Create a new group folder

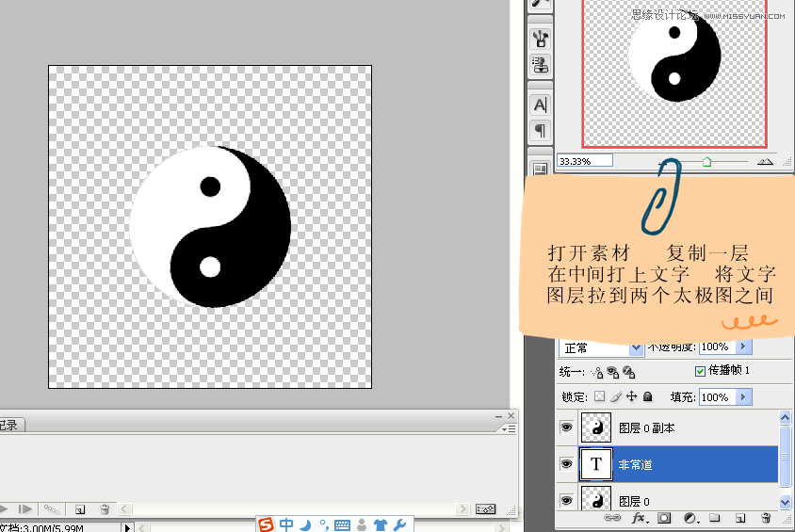pyautogui.click(x=715, y=518)
